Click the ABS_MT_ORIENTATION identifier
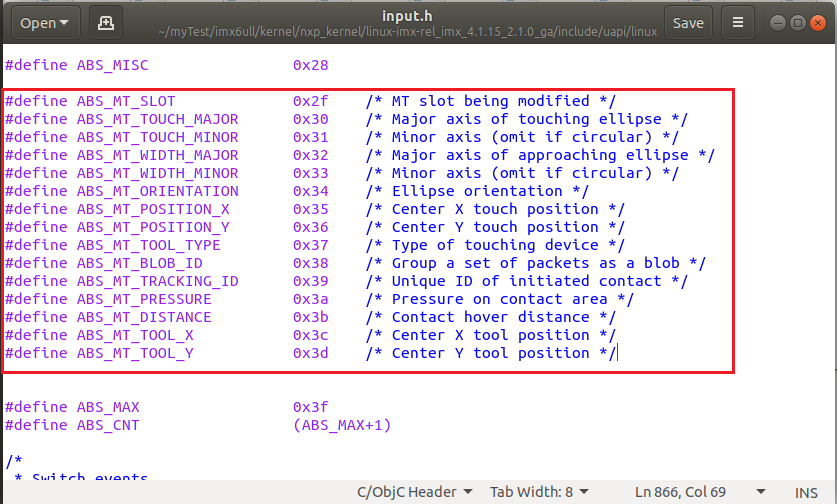Screen dimensions: 837x504 click(x=157, y=191)
